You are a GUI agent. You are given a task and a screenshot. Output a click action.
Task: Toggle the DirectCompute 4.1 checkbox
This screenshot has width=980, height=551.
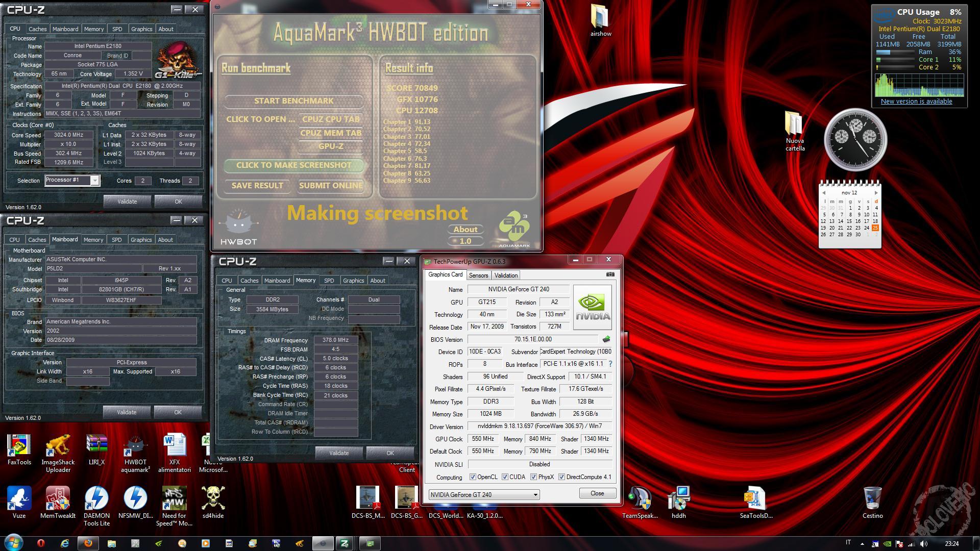point(561,477)
